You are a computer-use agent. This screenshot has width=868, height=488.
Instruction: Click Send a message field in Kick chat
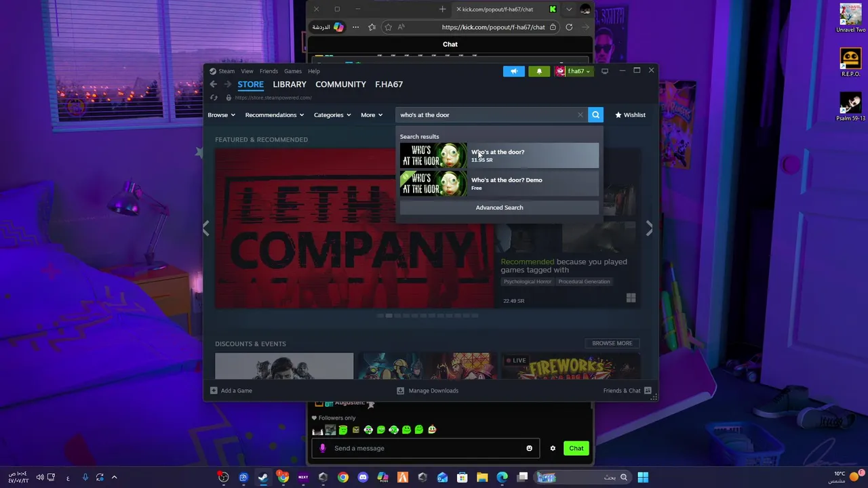pos(427,448)
